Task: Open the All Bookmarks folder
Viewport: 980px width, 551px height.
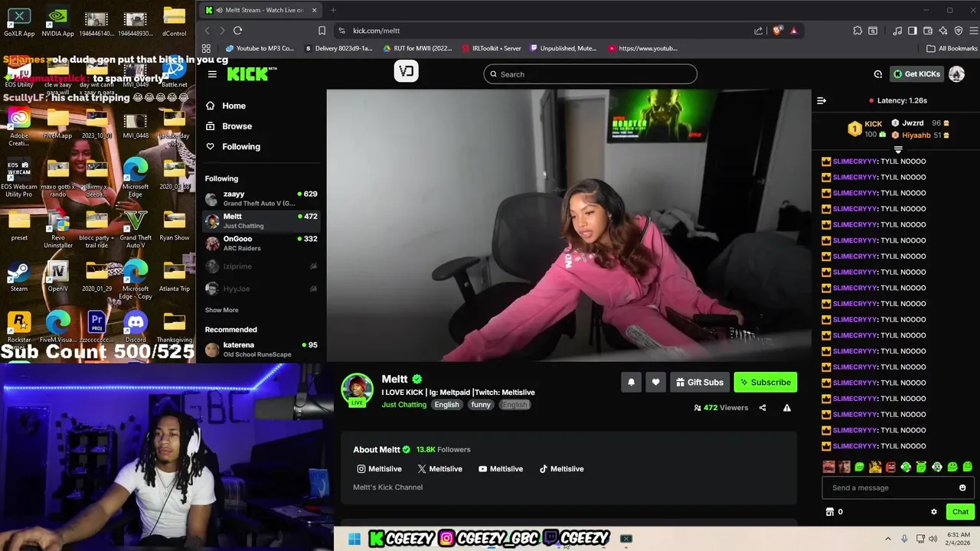Action: pos(952,48)
